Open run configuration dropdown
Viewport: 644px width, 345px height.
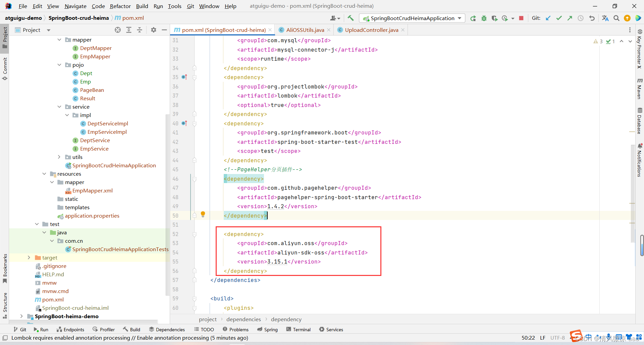click(412, 18)
